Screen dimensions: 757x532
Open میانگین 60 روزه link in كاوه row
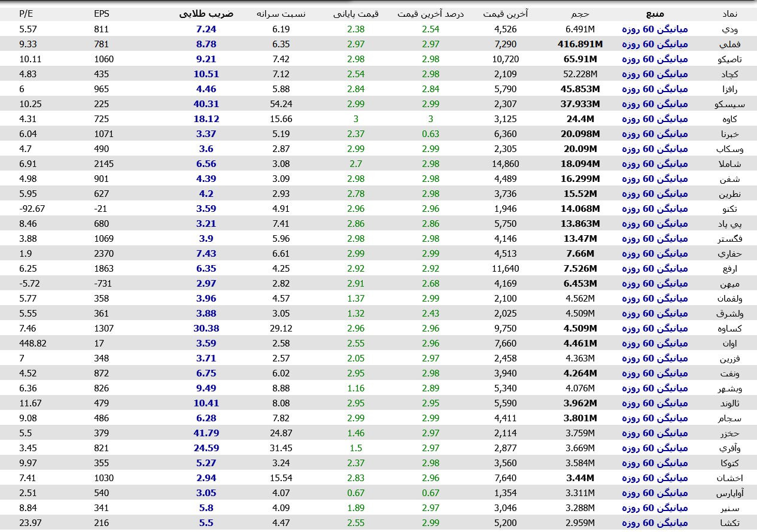[655, 119]
